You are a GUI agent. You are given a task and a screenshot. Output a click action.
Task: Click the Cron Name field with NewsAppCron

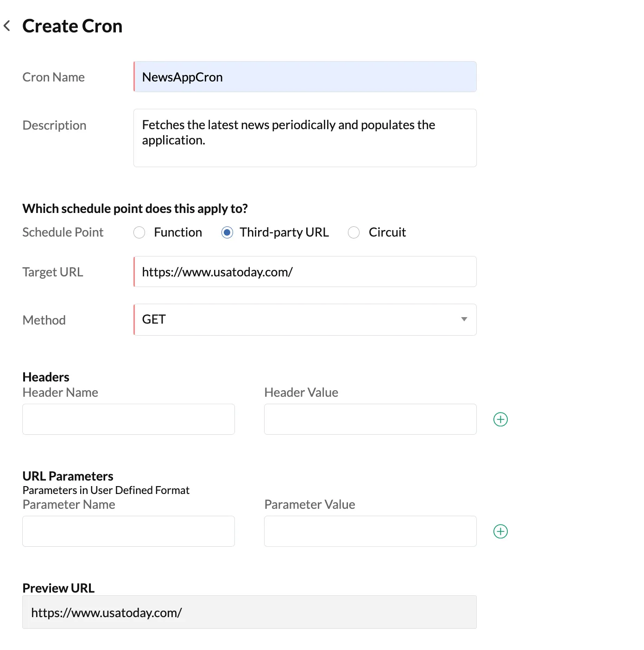305,77
